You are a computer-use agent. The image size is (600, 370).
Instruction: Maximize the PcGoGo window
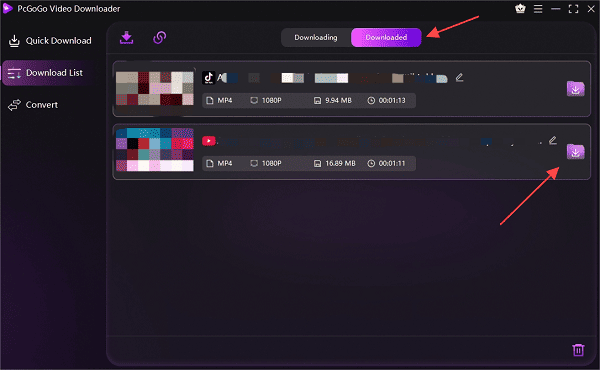click(x=573, y=9)
